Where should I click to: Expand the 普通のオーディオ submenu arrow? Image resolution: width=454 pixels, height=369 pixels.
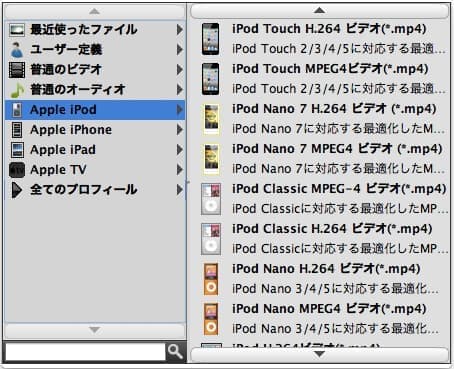point(180,90)
